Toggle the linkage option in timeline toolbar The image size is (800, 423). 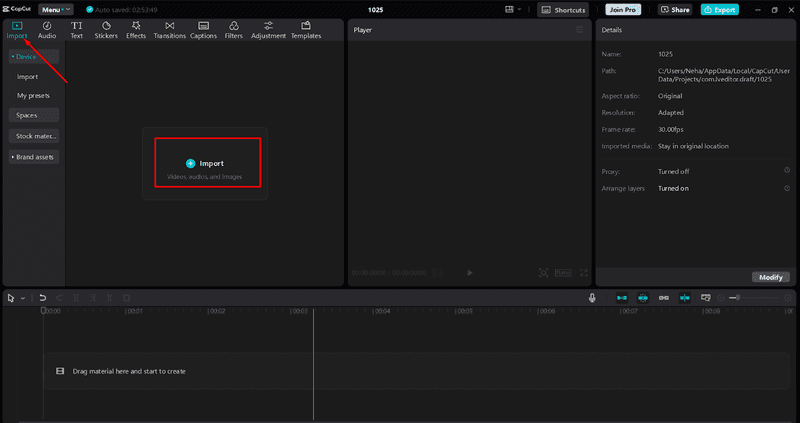click(663, 298)
